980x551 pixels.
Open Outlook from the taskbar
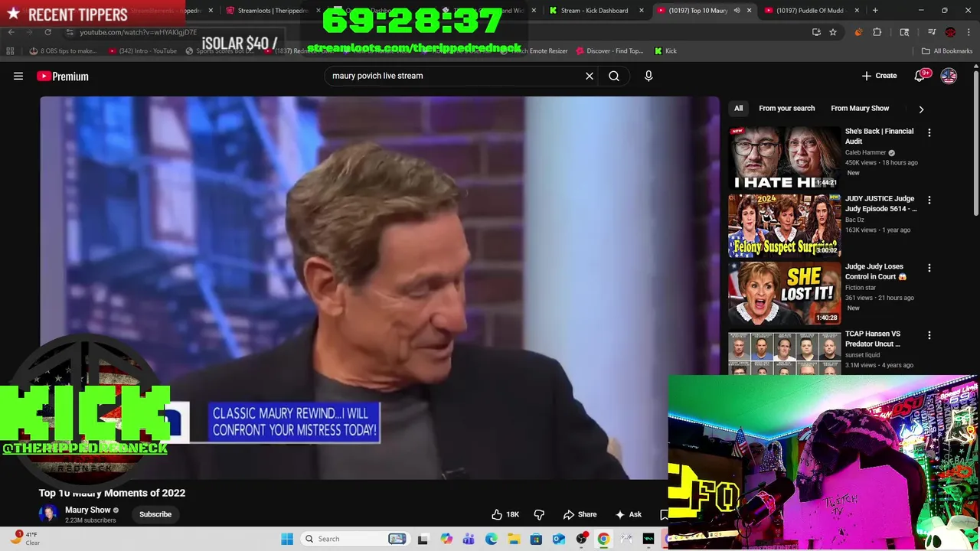click(559, 539)
